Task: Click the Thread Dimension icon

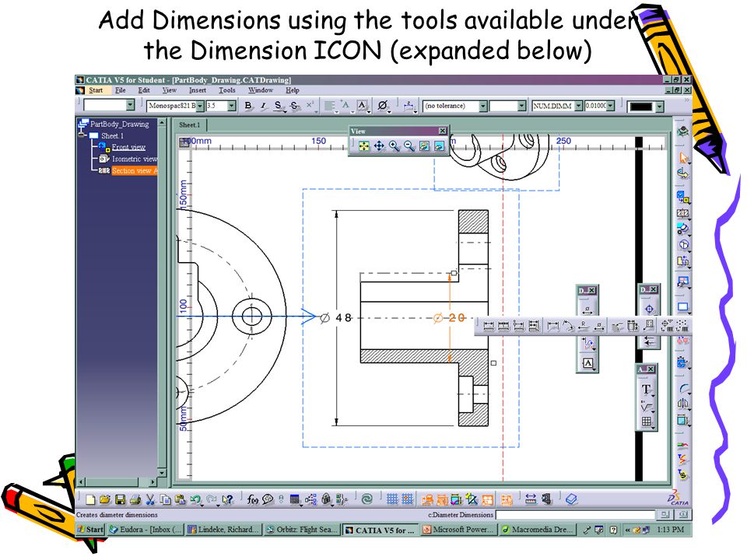Action: [633, 326]
